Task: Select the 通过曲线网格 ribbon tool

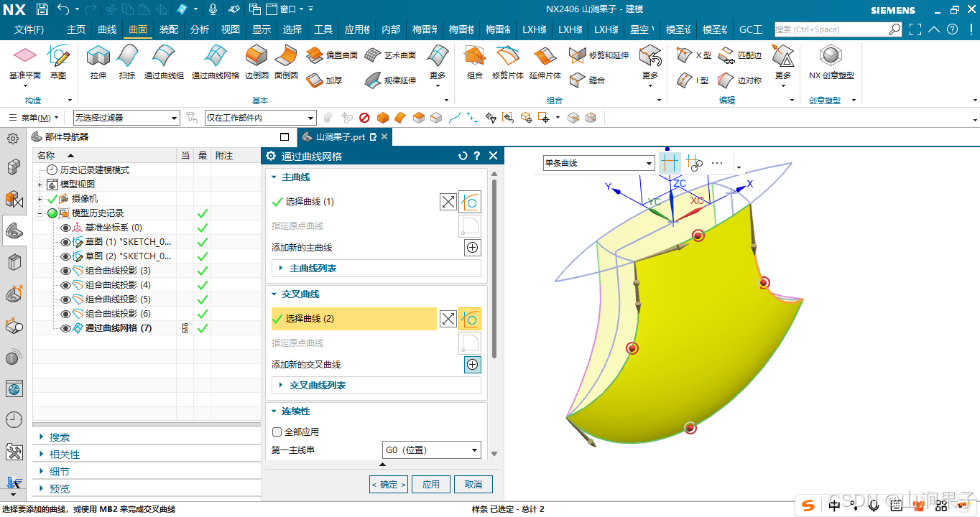Action: click(216, 62)
